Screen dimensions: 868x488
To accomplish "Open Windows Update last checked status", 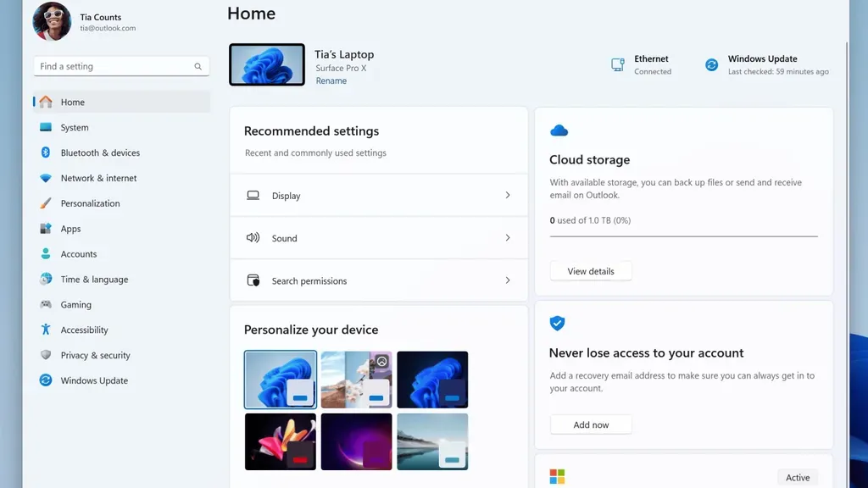I will click(x=767, y=64).
